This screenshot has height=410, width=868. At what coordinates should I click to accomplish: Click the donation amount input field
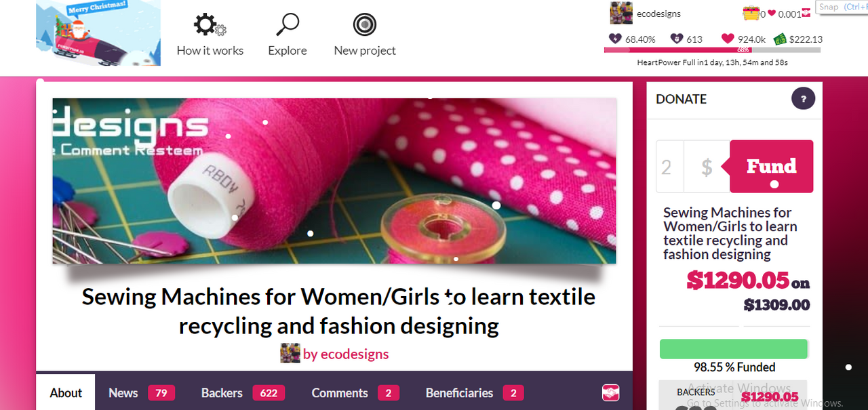point(669,167)
